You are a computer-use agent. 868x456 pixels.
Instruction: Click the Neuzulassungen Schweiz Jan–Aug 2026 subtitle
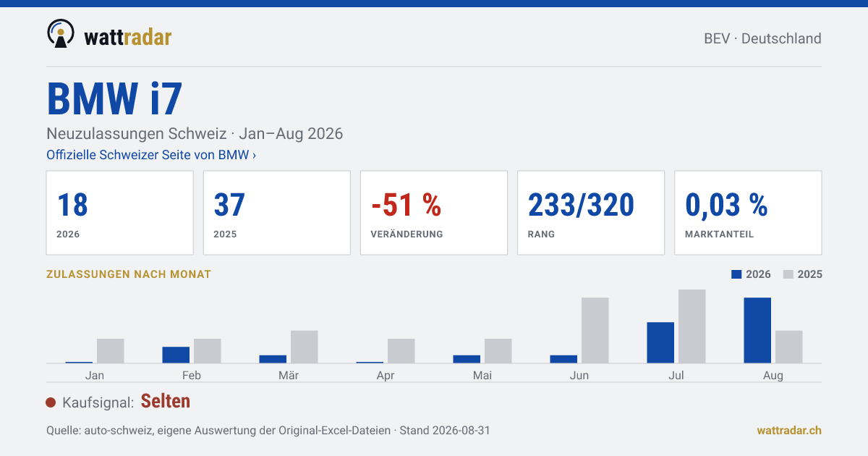[x=195, y=134]
